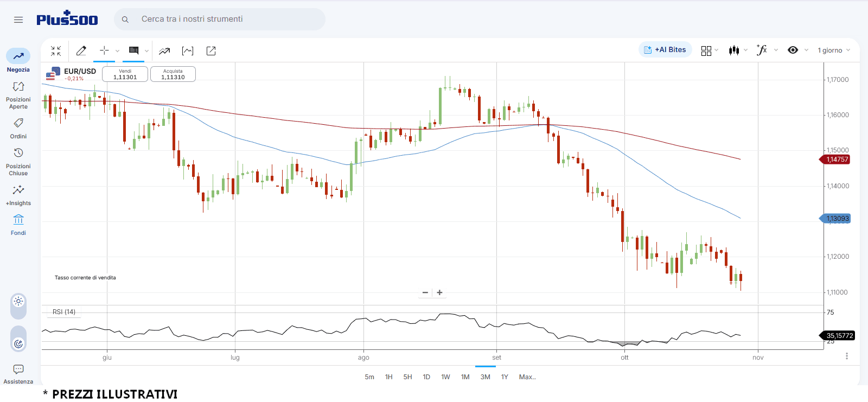
Task: Select the bracket measure tool icon
Action: [188, 51]
